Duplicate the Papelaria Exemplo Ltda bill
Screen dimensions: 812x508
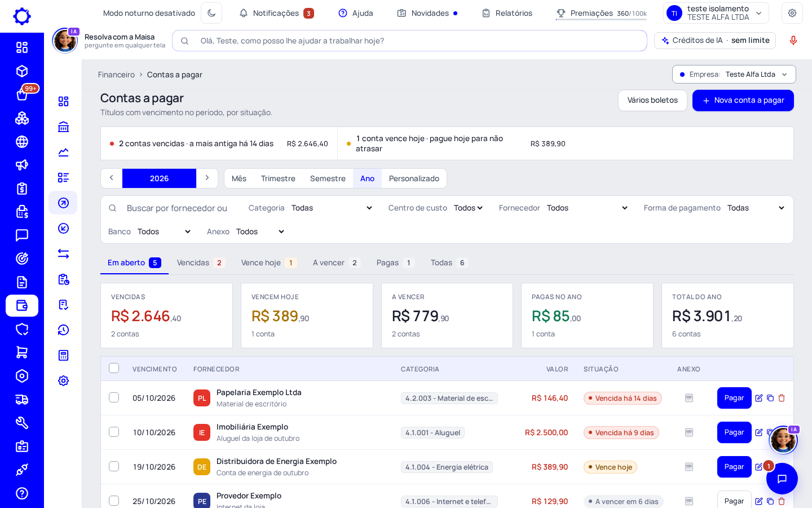[770, 398]
